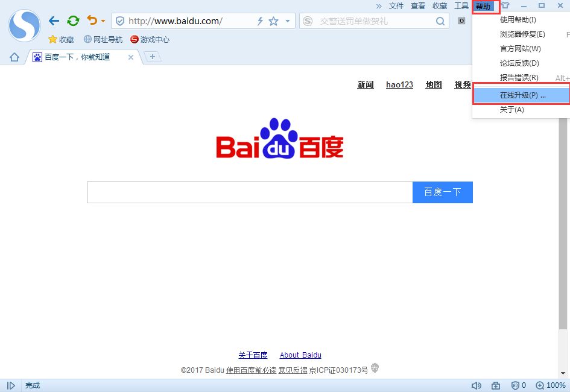Open the undo history dropdown arrow
The width and height of the screenshot is (570, 392).
[x=103, y=20]
